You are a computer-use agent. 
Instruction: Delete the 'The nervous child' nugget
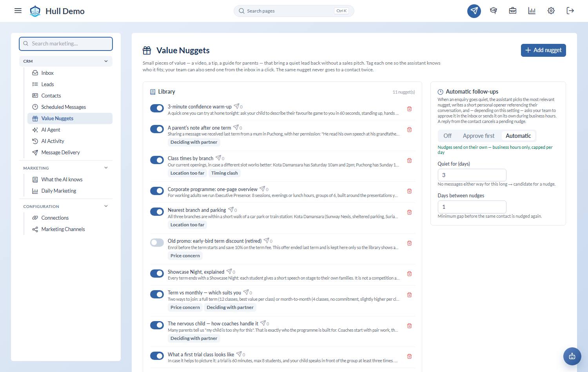[x=409, y=326]
